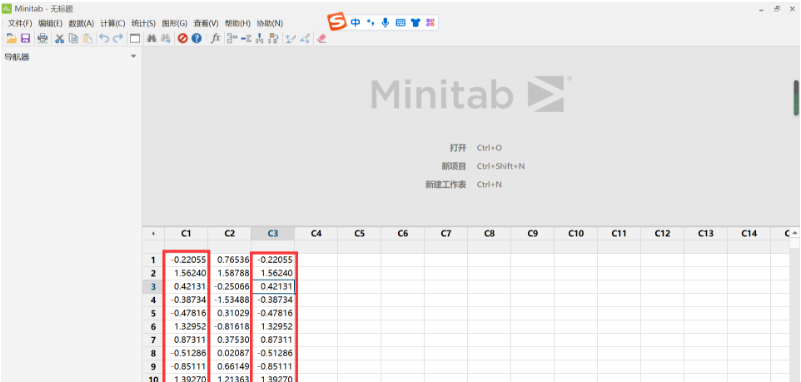
Task: Select column header C4
Action: coord(316,233)
